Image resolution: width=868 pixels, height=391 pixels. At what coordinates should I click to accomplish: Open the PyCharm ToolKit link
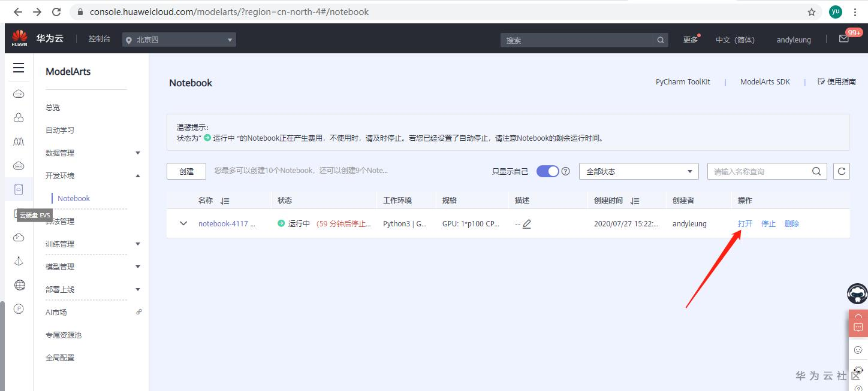tap(683, 82)
